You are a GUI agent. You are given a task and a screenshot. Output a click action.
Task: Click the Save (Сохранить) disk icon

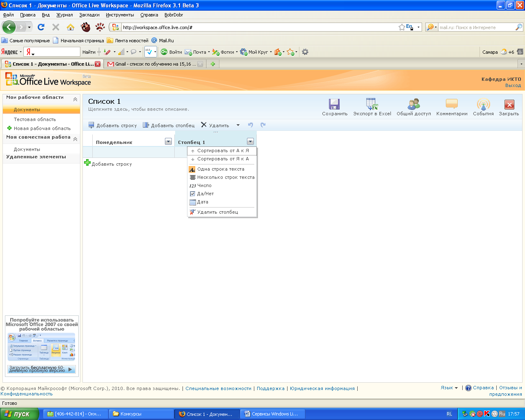click(334, 104)
